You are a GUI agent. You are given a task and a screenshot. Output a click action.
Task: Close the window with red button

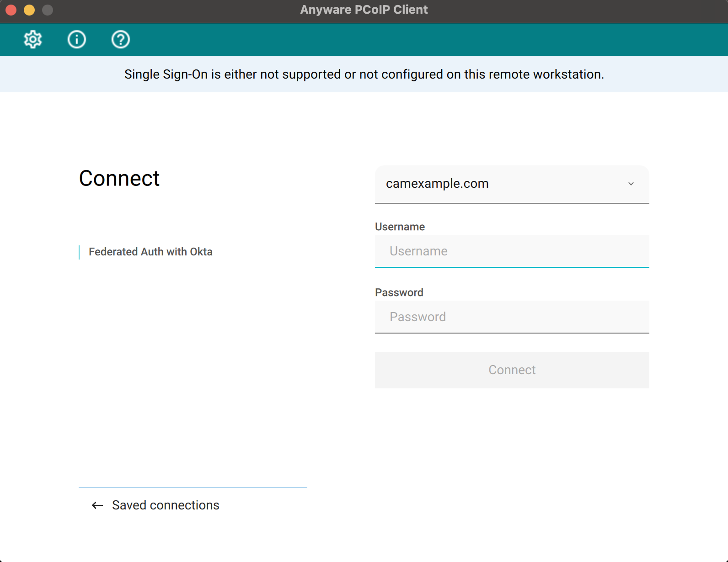coord(11,10)
